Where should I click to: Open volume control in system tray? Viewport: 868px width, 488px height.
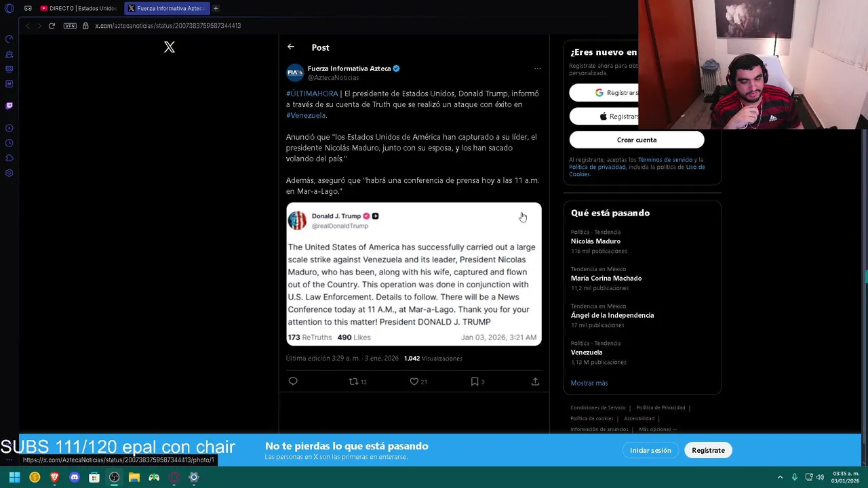point(820,477)
